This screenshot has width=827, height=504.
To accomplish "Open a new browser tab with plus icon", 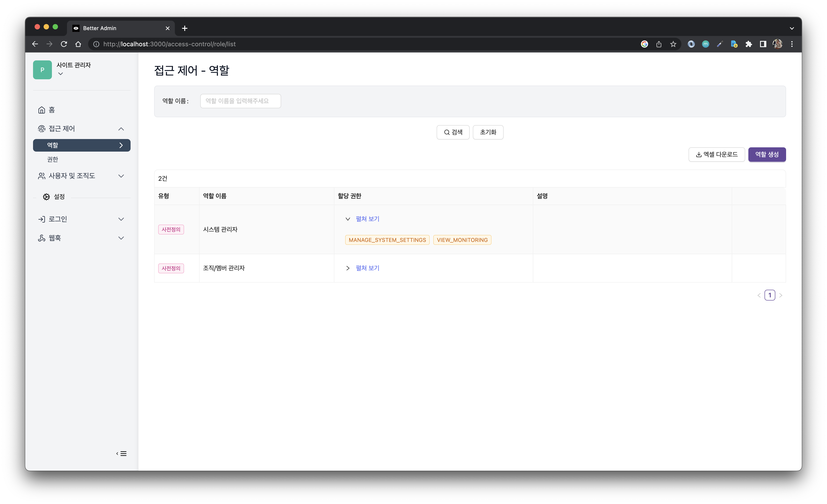I will 184,28.
